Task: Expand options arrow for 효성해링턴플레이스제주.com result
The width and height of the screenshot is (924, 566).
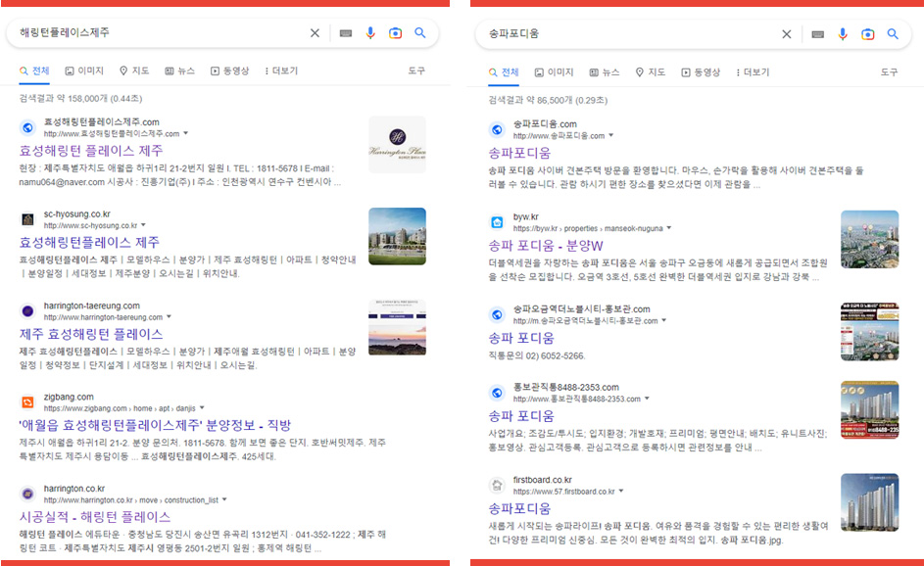Action: tap(186, 134)
